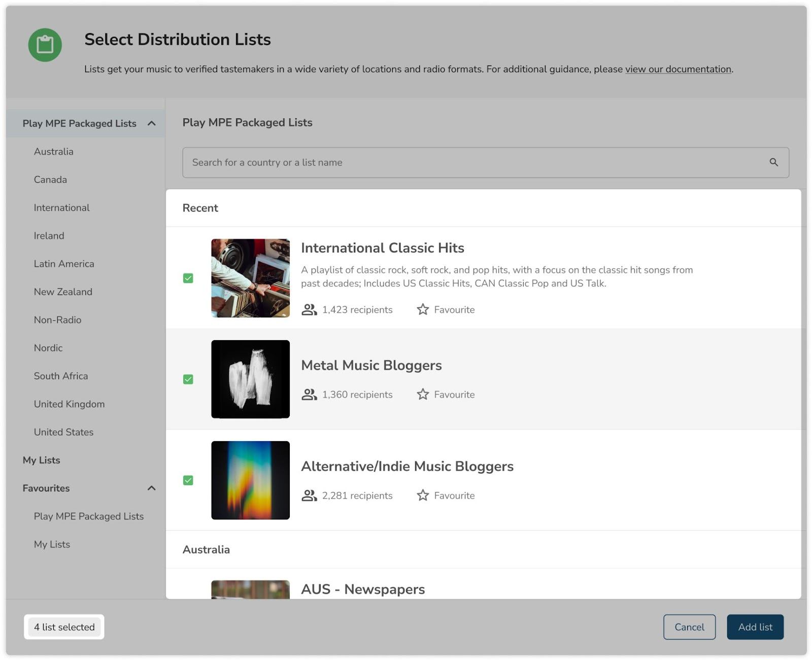The height and width of the screenshot is (661, 812).
Task: Click the country or list name search field
Action: (486, 162)
